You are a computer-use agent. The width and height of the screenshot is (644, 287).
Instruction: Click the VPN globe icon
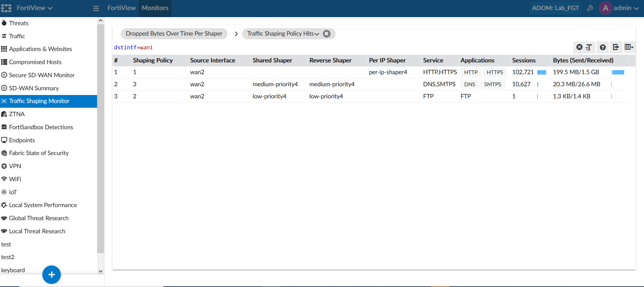4,166
